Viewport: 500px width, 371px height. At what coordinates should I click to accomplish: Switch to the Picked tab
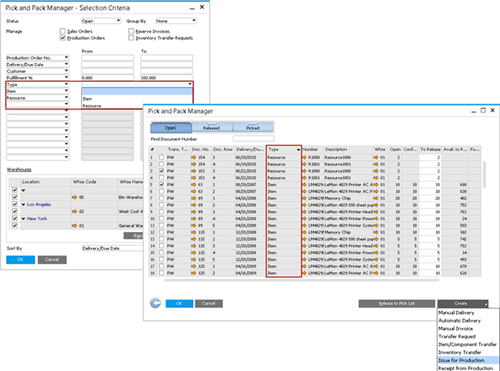253,128
